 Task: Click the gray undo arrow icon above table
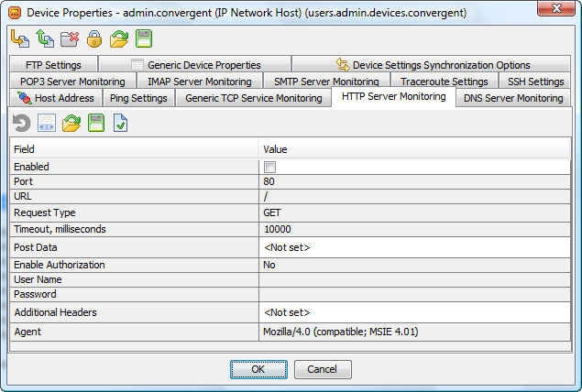(21, 123)
